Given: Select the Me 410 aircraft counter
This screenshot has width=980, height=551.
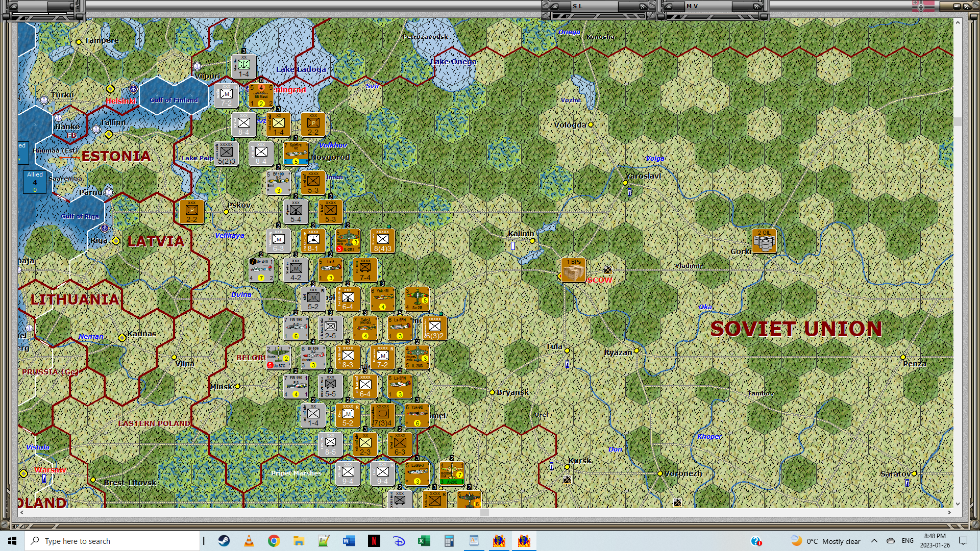Looking at the screenshot, I should coord(261,270).
